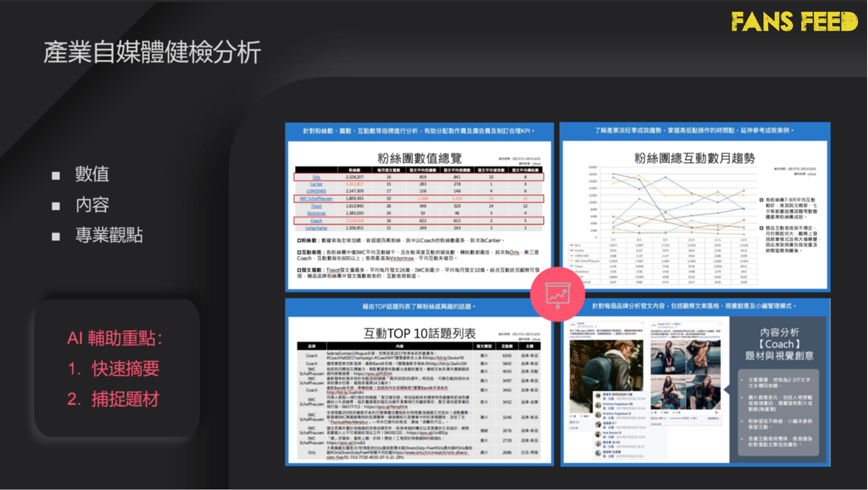Click the 題材與視覺創意 text in the Coach panel
The image size is (868, 490).
[x=780, y=356]
